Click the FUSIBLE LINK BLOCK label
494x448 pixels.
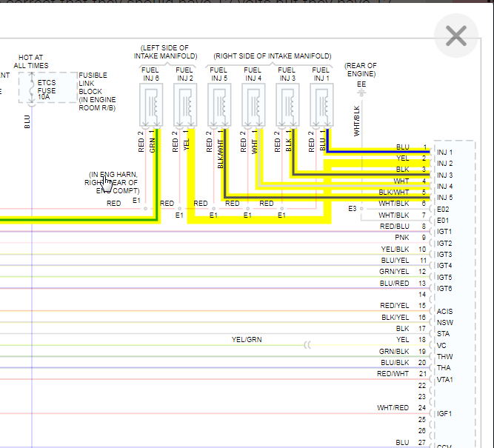coord(93,91)
